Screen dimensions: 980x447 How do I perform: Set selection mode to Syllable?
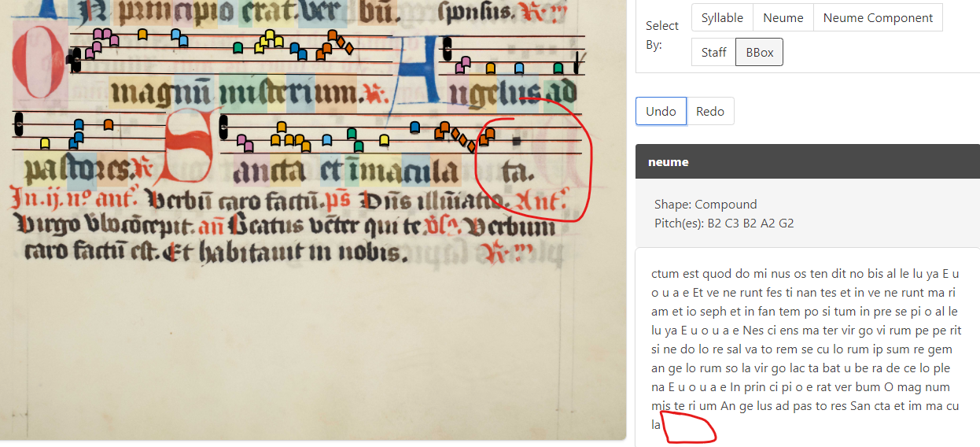(x=722, y=17)
